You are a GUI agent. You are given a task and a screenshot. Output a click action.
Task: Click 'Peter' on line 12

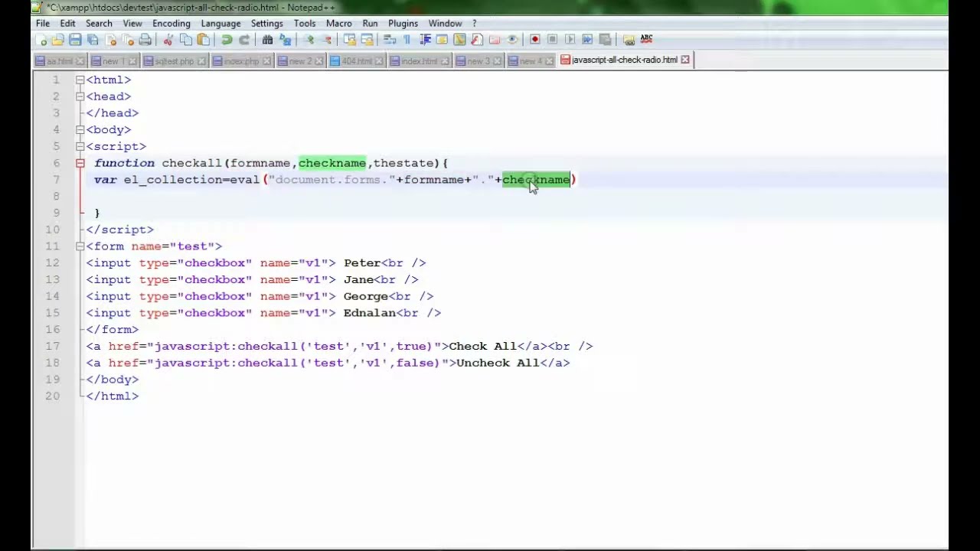pyautogui.click(x=362, y=263)
